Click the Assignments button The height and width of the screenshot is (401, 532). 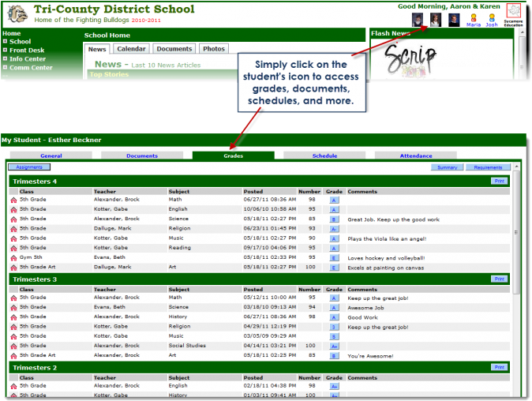click(29, 167)
